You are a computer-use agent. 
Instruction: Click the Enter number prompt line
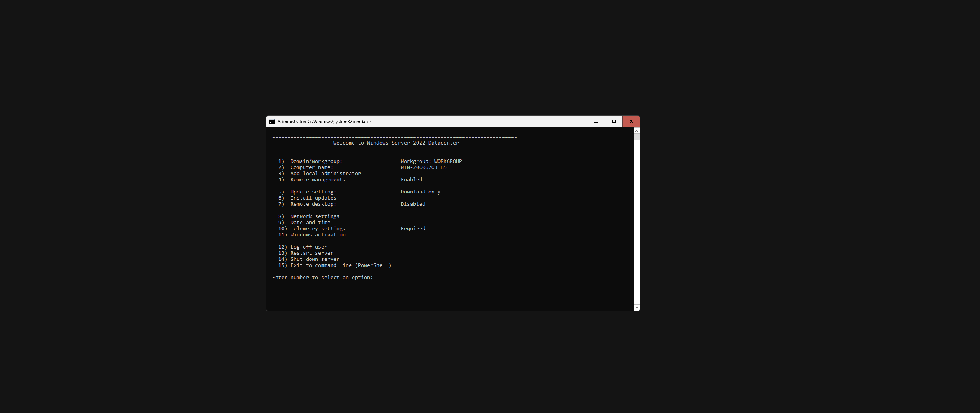(x=322, y=278)
